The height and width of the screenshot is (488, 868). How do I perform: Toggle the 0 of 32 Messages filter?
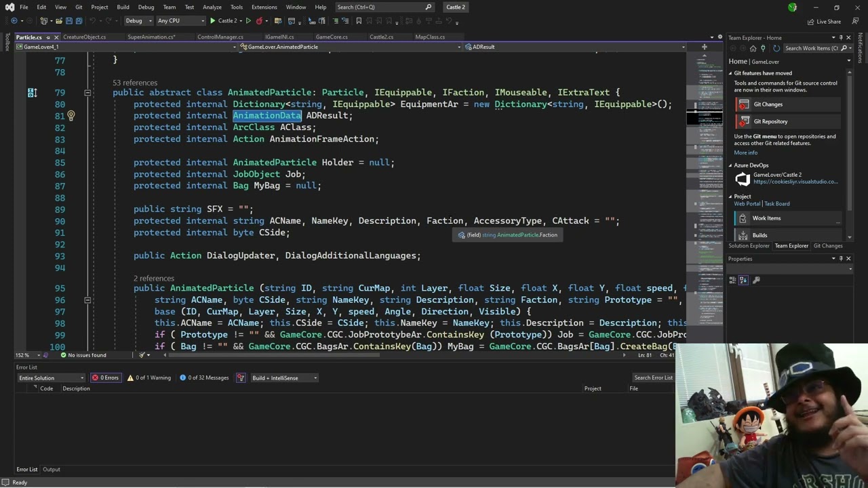204,378
